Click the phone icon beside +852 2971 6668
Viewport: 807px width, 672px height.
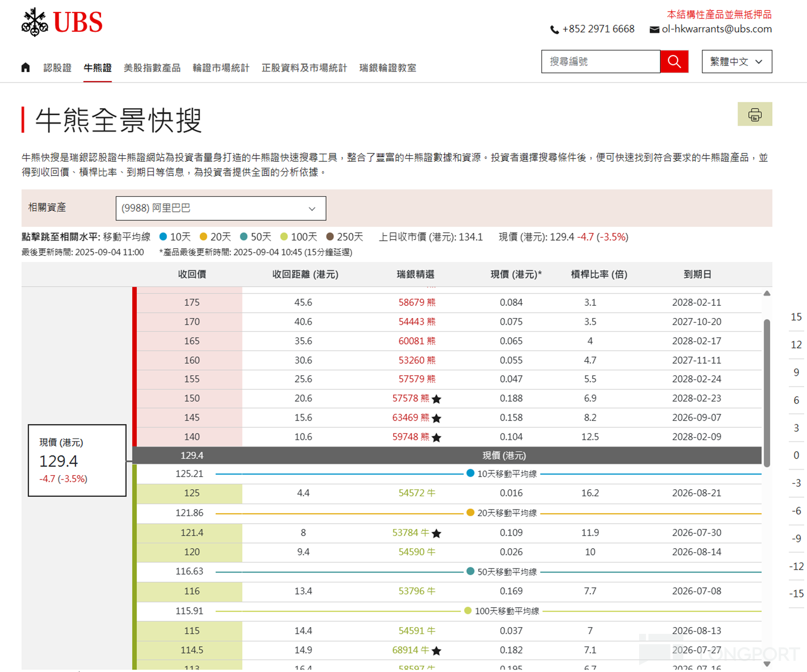point(554,29)
